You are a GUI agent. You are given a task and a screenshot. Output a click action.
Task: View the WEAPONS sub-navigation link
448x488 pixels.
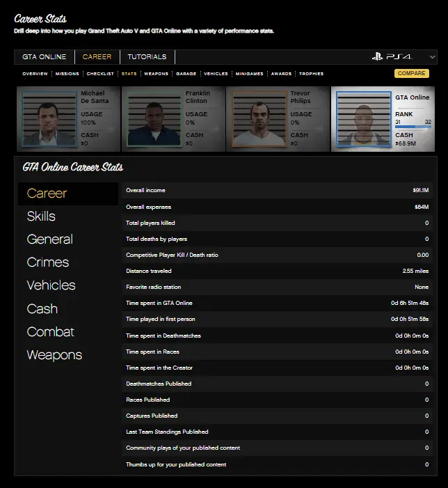click(156, 74)
